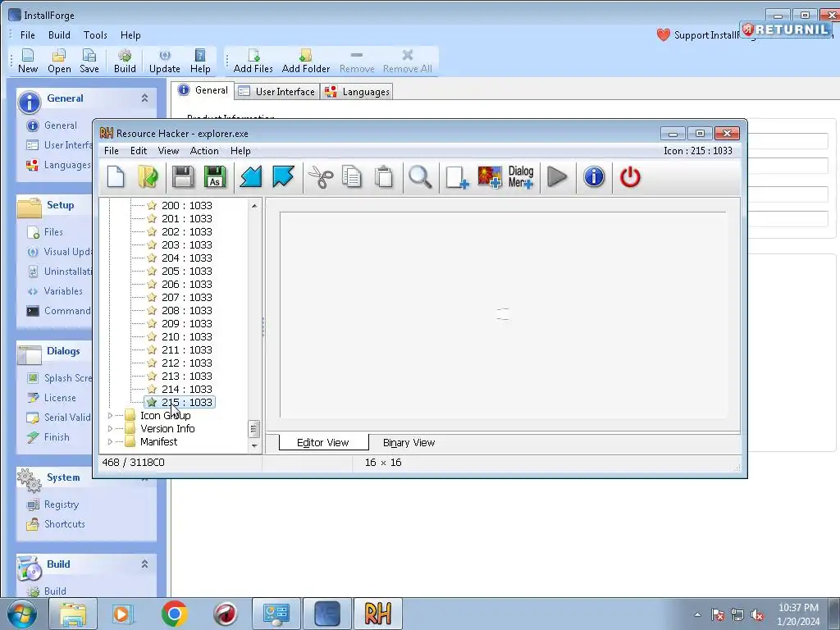Open Resource Hacker View menu
This screenshot has width=840, height=630.
click(168, 151)
